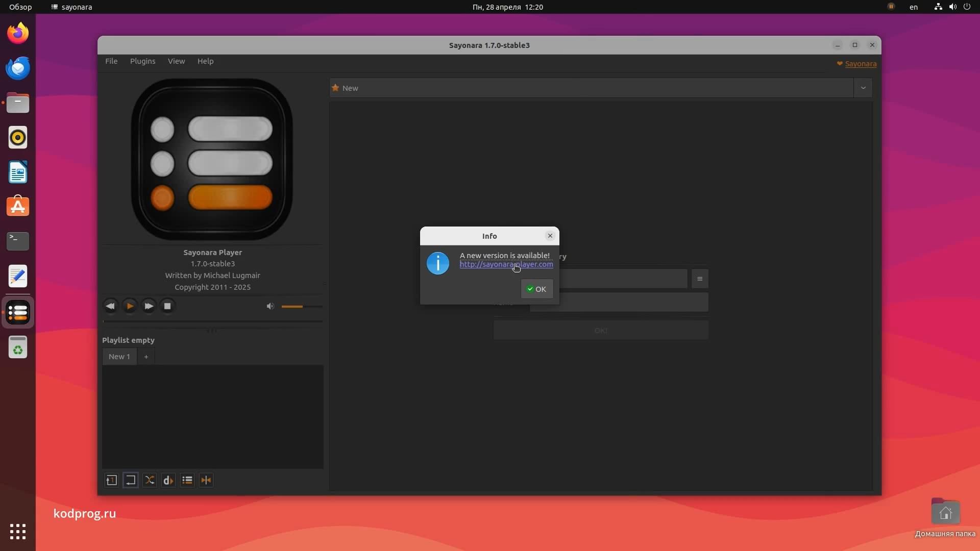Image resolution: width=980 pixels, height=551 pixels.
Task: Start playback with the play button
Action: [x=130, y=306]
